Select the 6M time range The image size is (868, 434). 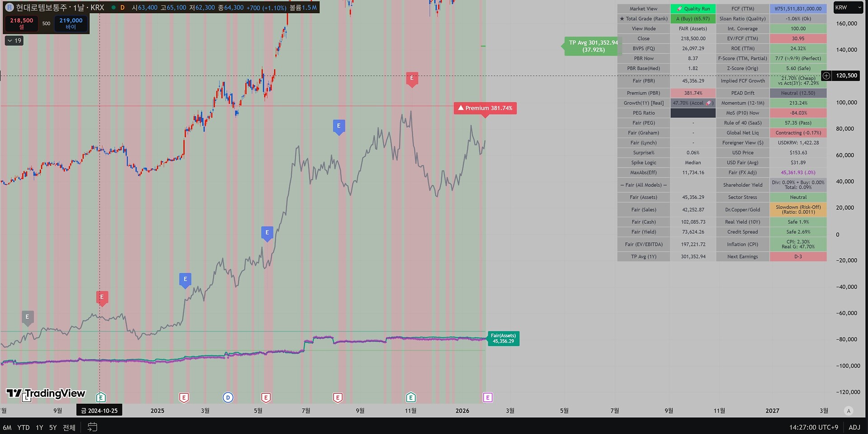[7, 427]
